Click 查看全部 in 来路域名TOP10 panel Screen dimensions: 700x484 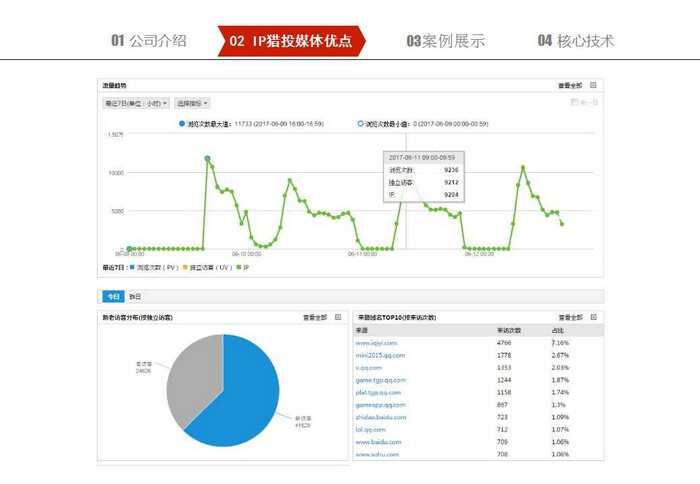(x=571, y=317)
